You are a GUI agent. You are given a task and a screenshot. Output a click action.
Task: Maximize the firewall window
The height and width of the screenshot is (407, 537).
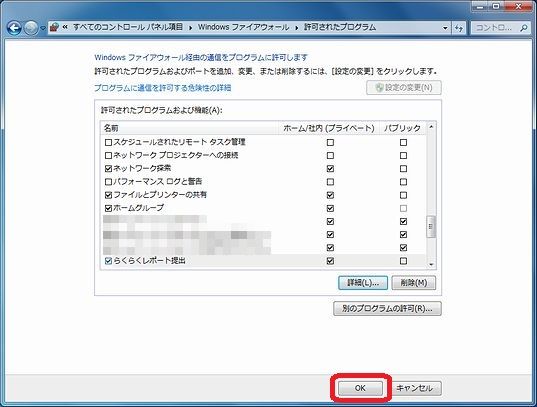(x=497, y=6)
